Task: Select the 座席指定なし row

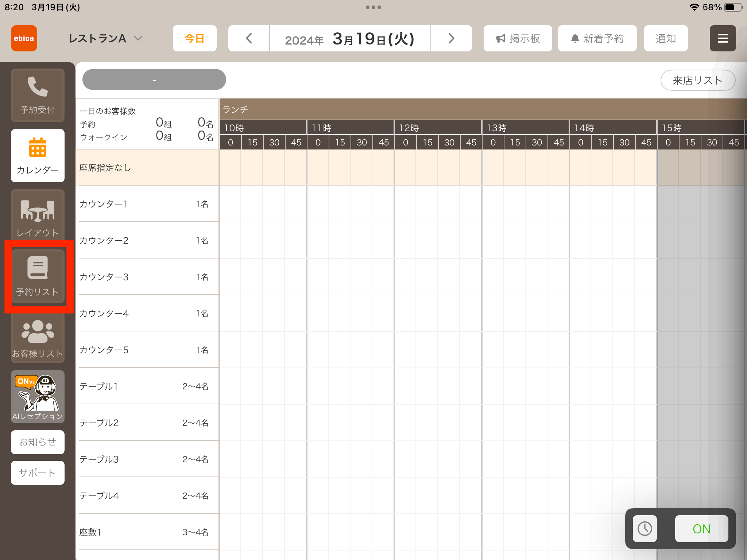Action: [147, 168]
